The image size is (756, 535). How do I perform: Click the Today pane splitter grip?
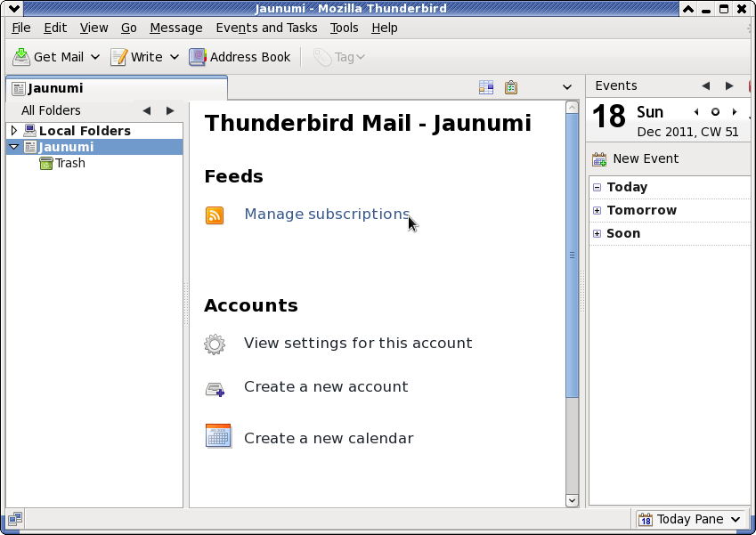[x=582, y=292]
